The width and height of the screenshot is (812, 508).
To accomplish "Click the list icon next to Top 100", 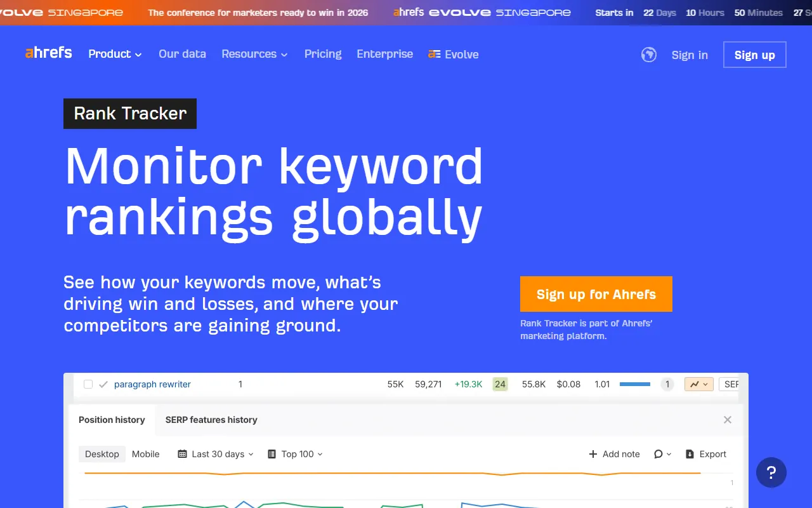I will pos(272,454).
